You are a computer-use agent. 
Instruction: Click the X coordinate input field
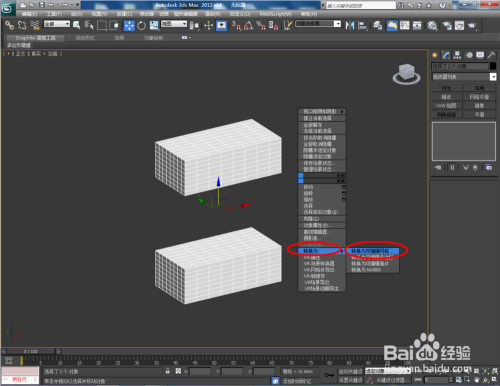tap(200, 371)
